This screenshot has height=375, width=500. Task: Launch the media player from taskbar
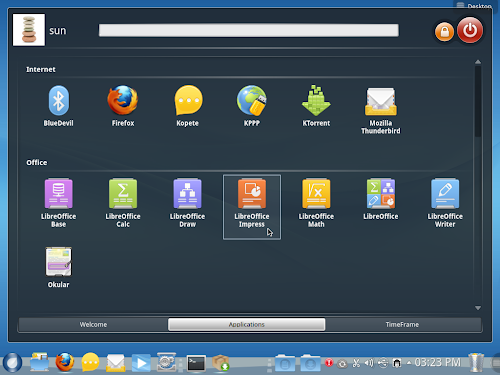coord(141,363)
